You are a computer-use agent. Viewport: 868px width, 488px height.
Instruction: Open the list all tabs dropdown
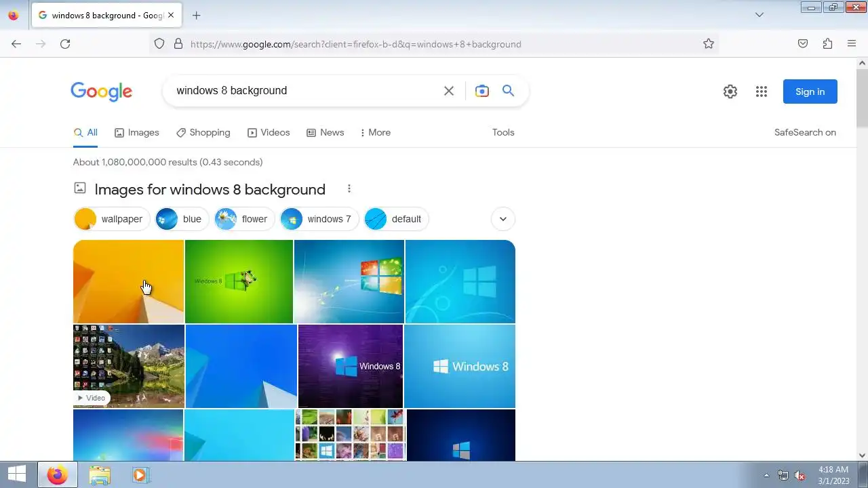coord(759,15)
